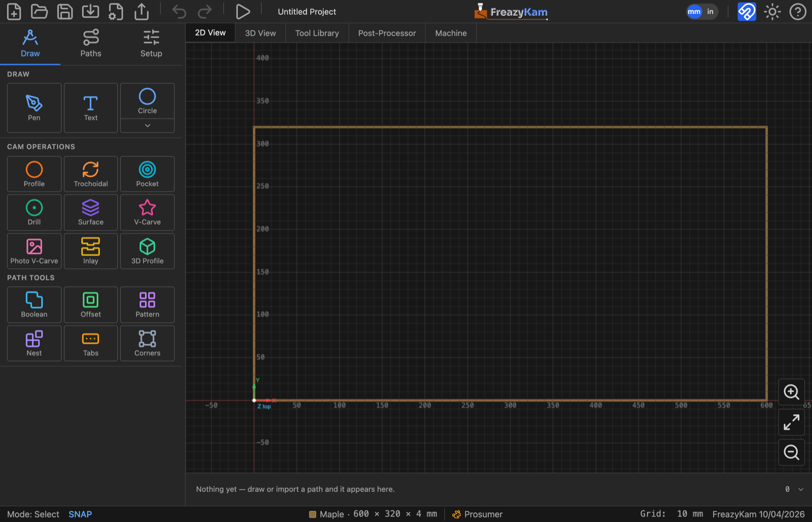Open the 3D View tab
The width and height of the screenshot is (812, 522).
point(260,33)
